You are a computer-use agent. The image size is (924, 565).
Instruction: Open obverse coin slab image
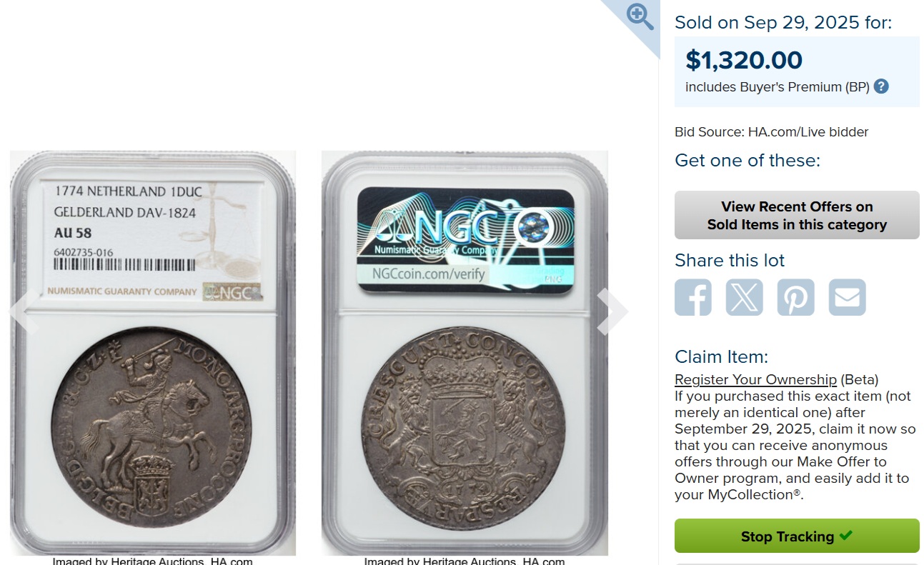[153, 353]
